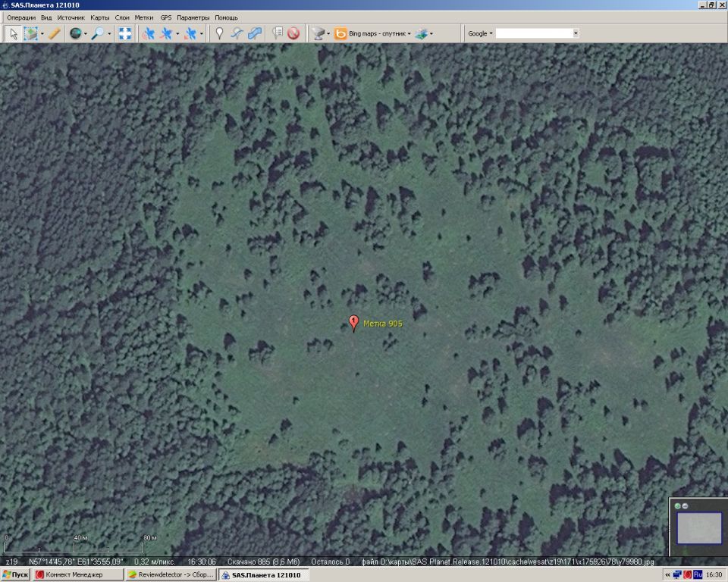728x582 pixels.
Task: Toggle full screen map view icon
Action: [x=125, y=33]
